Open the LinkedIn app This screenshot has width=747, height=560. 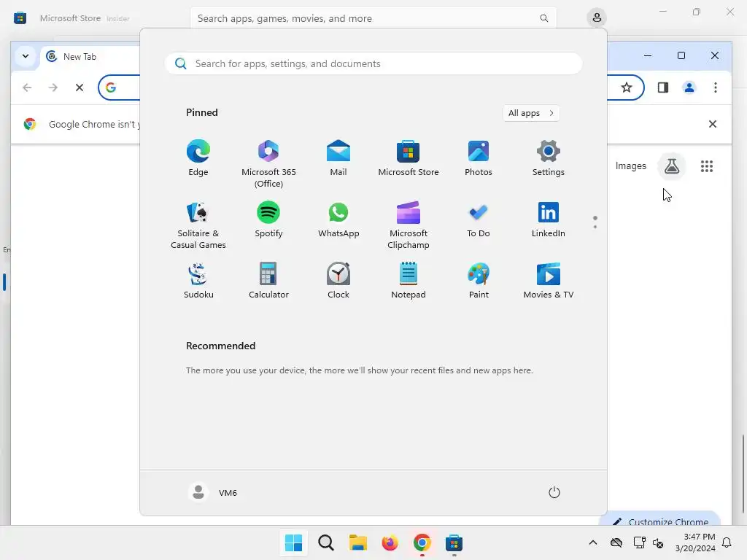tap(549, 220)
